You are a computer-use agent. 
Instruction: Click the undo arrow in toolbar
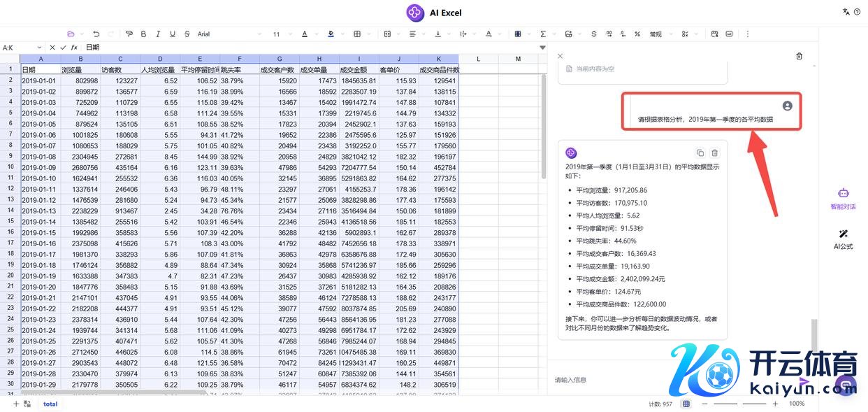pos(96,34)
